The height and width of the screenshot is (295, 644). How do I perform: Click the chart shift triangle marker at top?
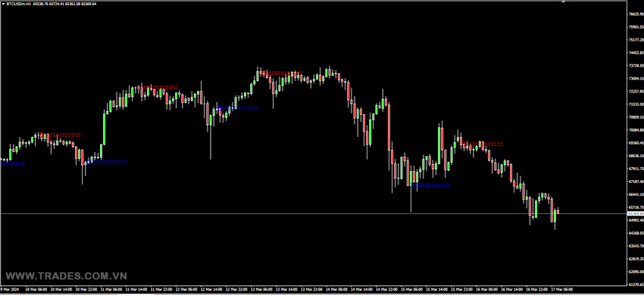click(564, 2)
